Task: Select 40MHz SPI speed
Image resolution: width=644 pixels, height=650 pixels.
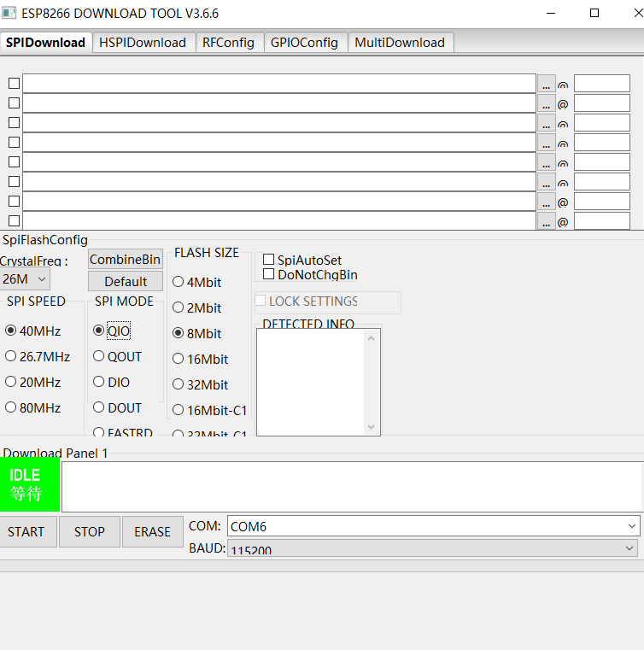Action: point(33,331)
